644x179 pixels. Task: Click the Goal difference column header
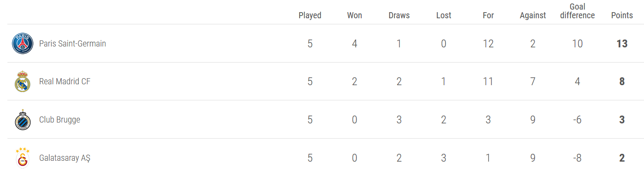click(x=577, y=11)
